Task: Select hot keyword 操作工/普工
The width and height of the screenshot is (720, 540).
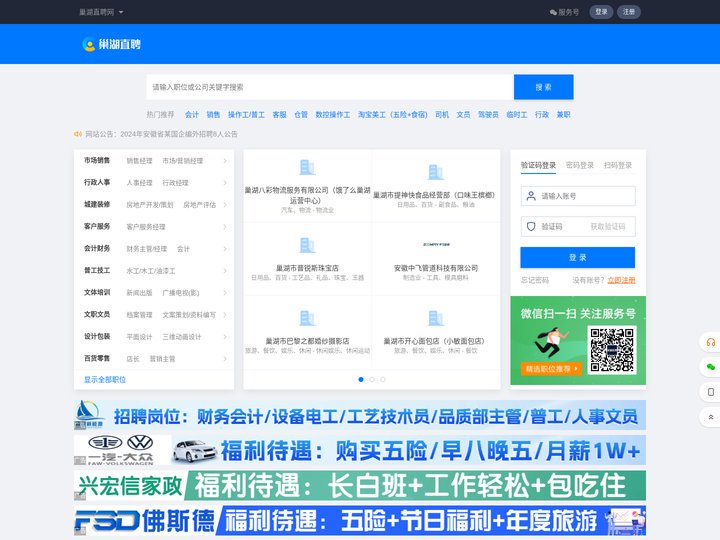Action: 246,114
